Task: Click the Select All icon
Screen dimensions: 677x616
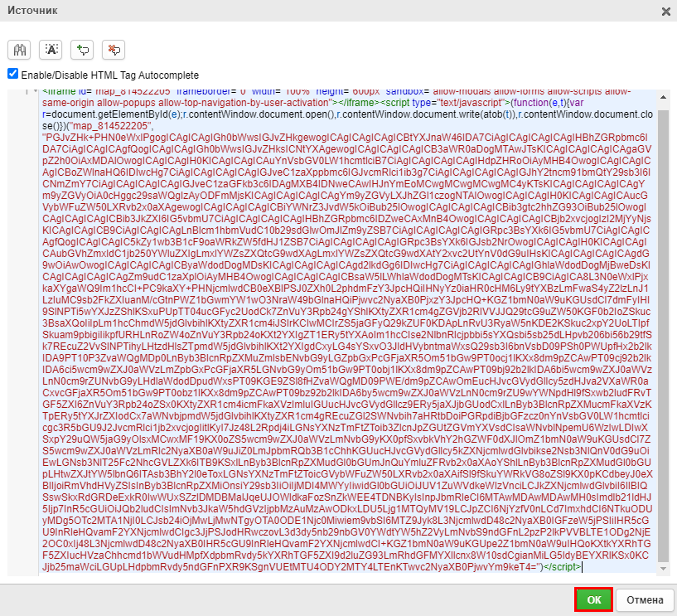Action: click(x=51, y=50)
